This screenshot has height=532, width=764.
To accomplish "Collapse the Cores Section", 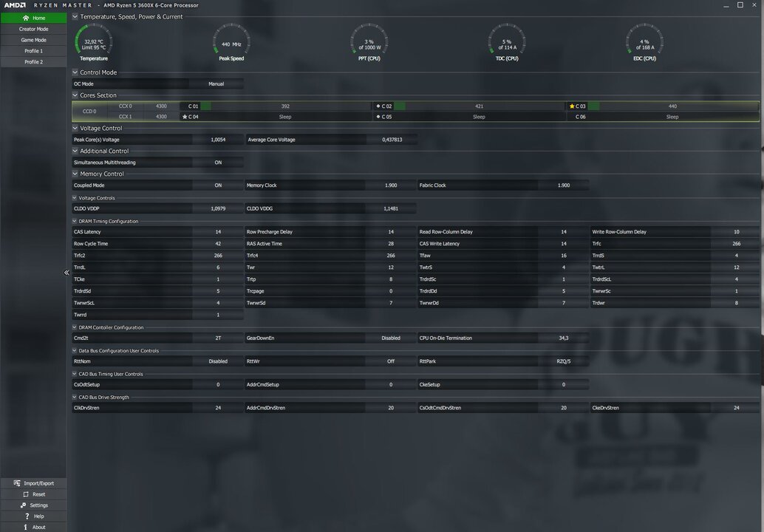I will [x=75, y=95].
